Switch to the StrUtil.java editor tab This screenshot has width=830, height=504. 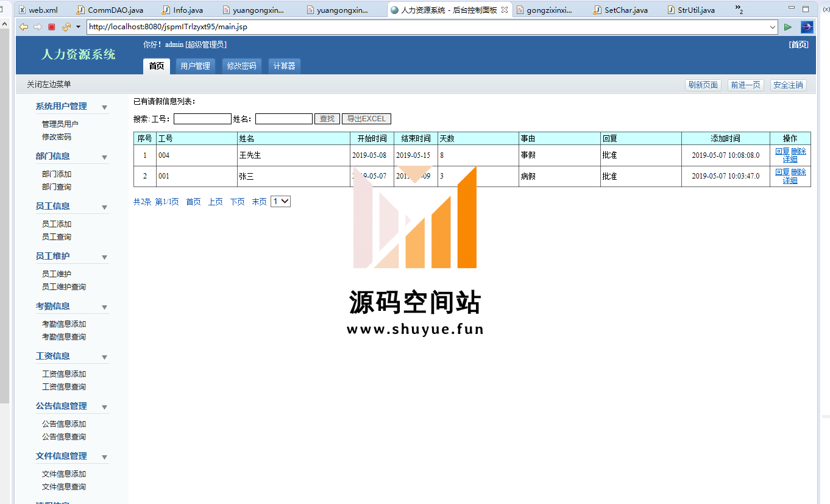(x=692, y=10)
